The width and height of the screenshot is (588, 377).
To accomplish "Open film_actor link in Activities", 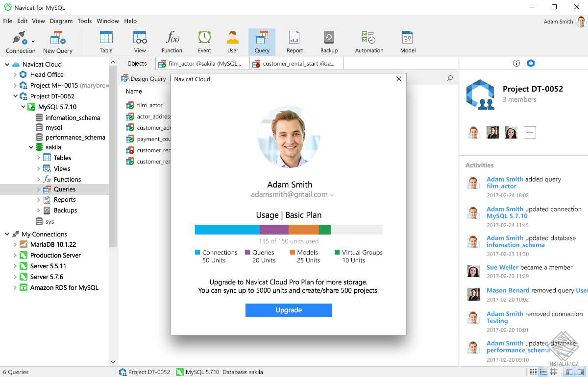I will tap(501, 186).
